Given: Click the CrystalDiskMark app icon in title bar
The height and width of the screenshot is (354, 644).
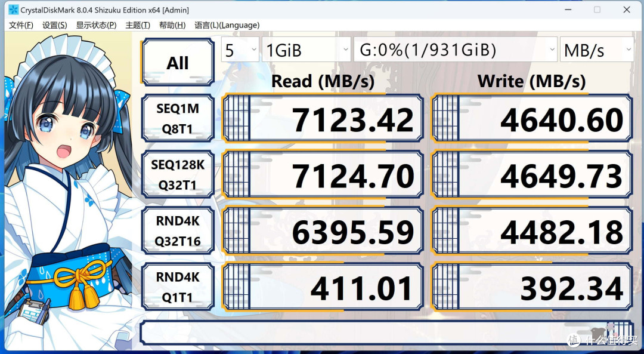Looking at the screenshot, I should pyautogui.click(x=14, y=10).
